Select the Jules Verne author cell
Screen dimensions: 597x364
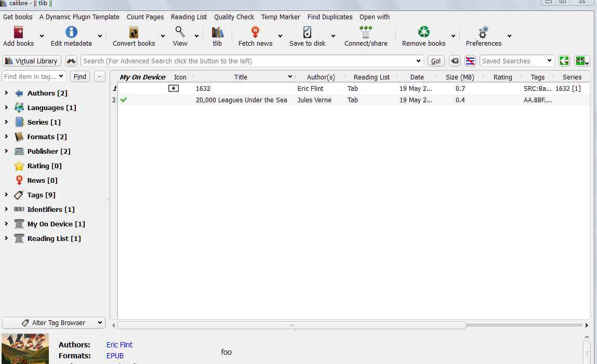(x=314, y=100)
